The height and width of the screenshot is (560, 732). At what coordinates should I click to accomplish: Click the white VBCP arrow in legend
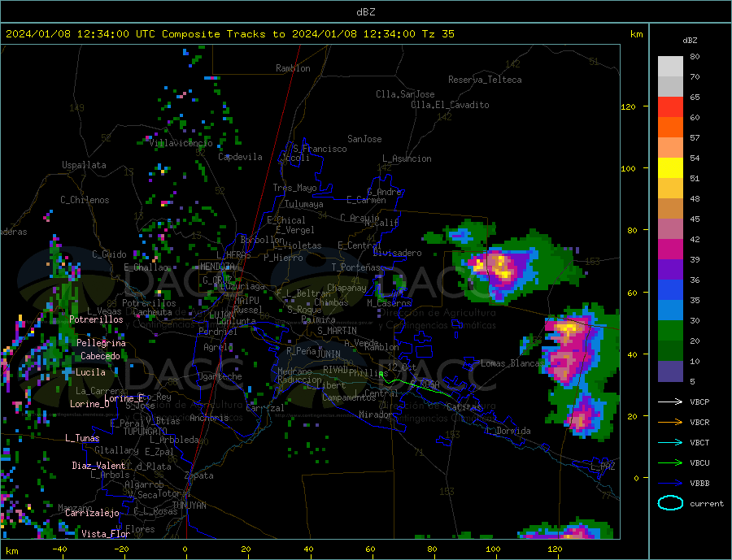(x=670, y=402)
